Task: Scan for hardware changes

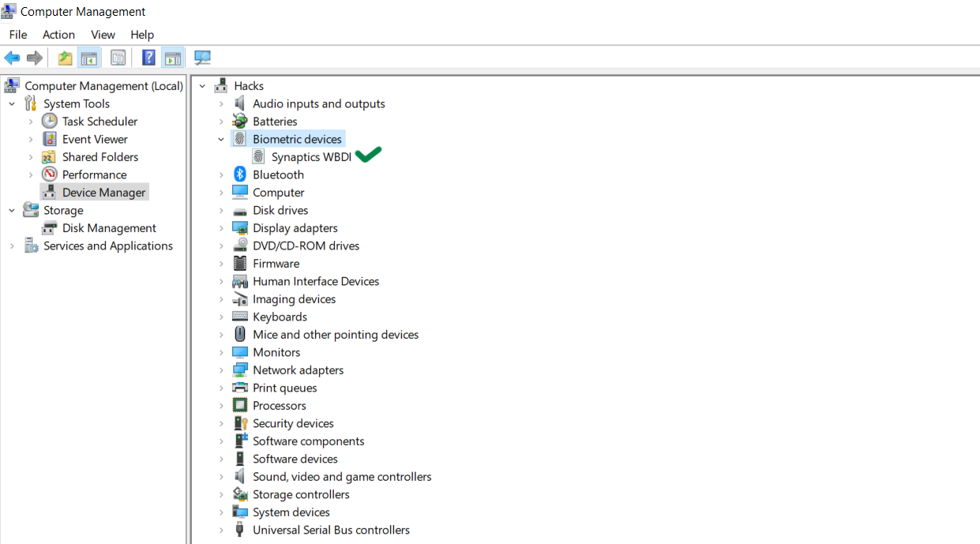Action: click(x=202, y=57)
